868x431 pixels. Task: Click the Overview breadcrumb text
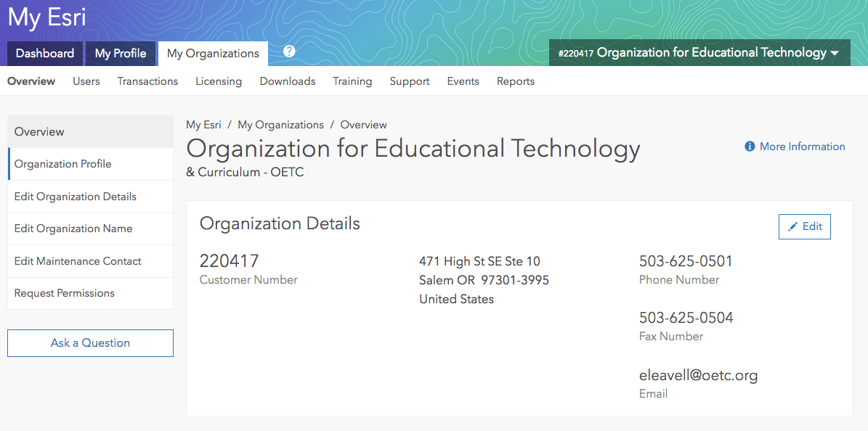point(364,125)
